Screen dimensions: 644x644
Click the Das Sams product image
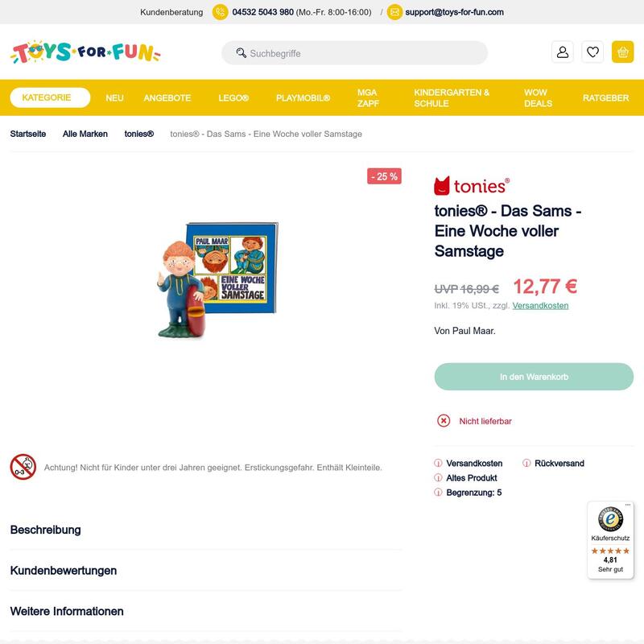pos(217,280)
